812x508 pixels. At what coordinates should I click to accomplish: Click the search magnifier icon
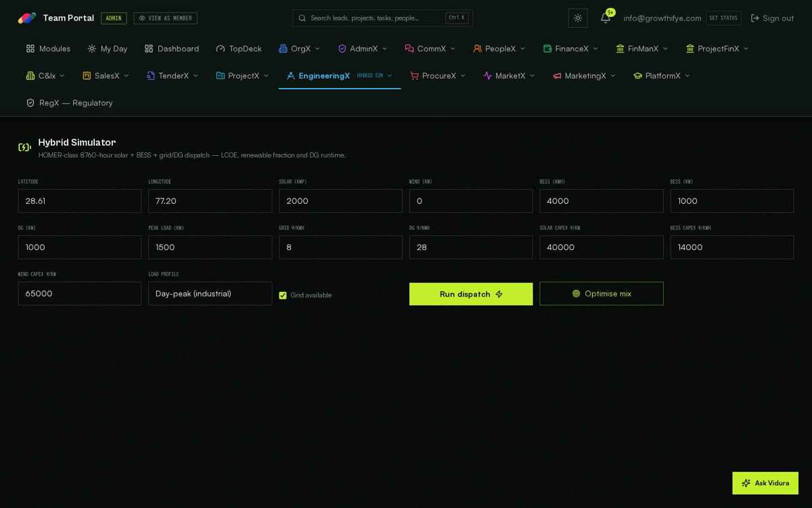pos(302,18)
